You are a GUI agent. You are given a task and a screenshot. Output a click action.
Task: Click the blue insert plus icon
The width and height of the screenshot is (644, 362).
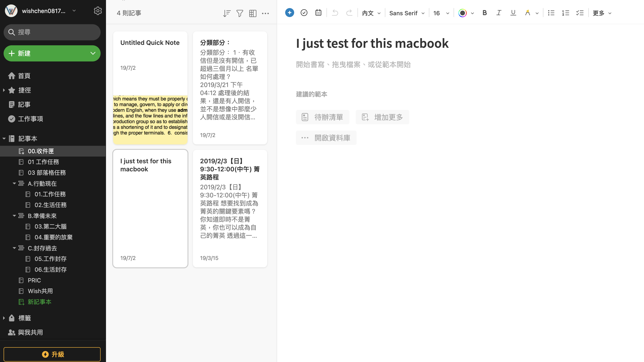pos(289,13)
